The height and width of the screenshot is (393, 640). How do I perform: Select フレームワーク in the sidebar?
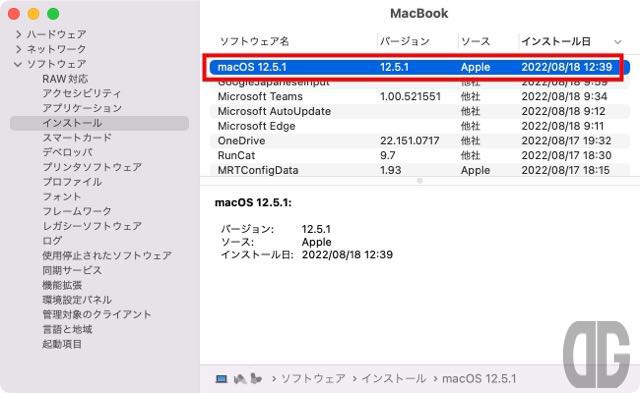77,211
